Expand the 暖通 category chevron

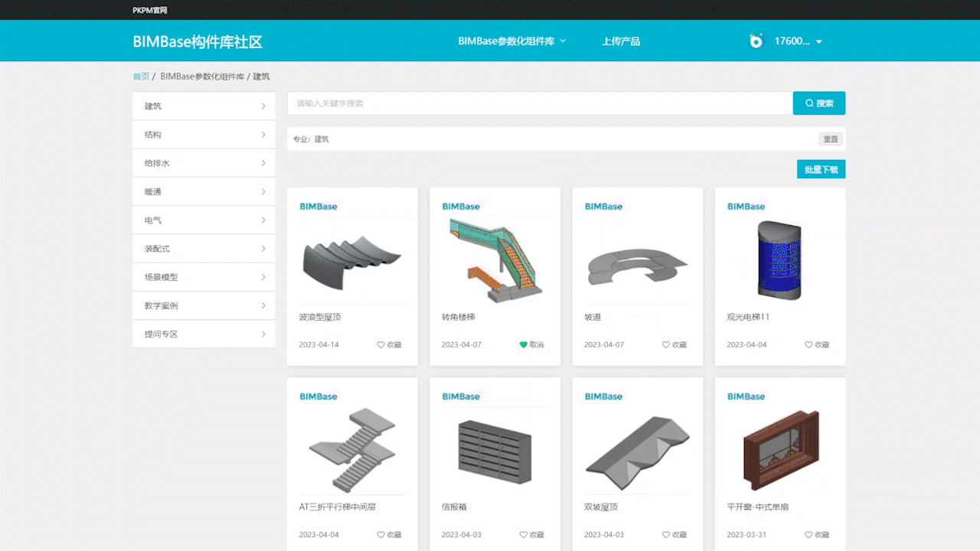pos(263,192)
